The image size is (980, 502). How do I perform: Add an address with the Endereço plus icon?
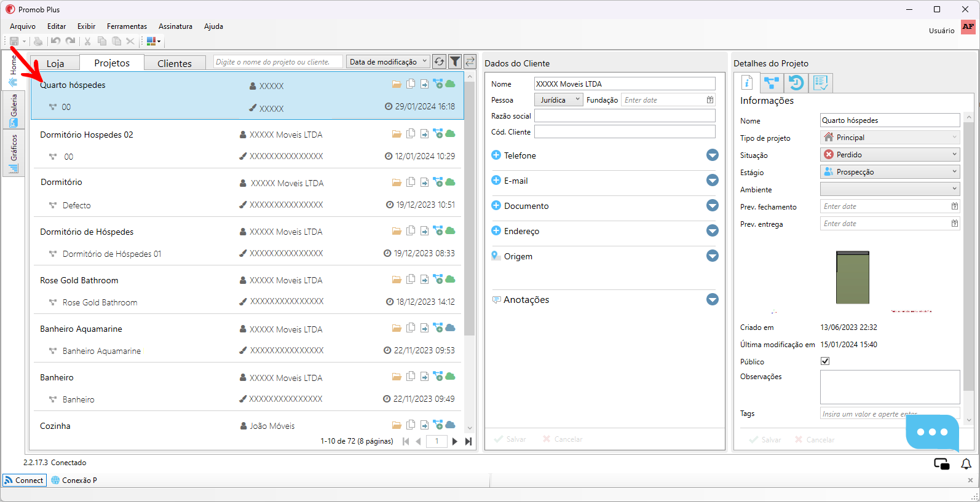point(496,230)
